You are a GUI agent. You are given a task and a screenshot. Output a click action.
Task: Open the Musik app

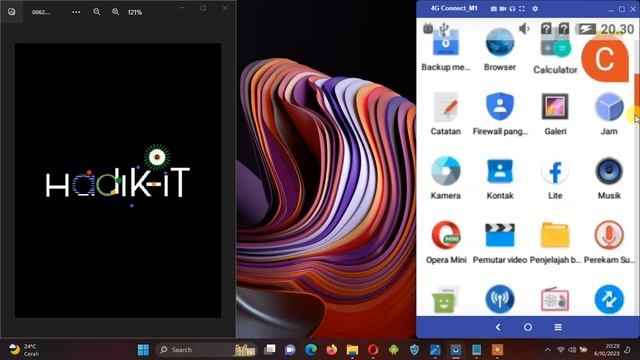609,178
